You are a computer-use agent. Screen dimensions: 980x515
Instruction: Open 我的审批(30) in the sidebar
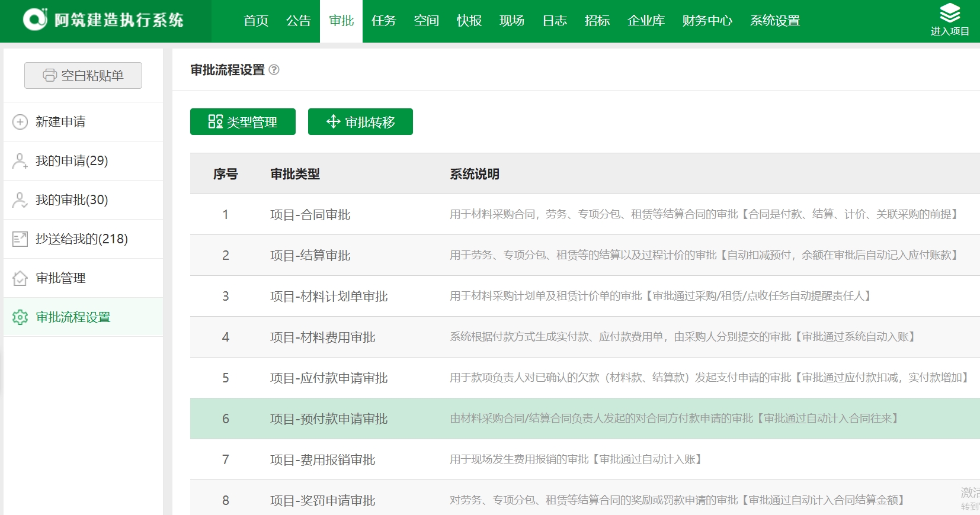[x=83, y=200]
